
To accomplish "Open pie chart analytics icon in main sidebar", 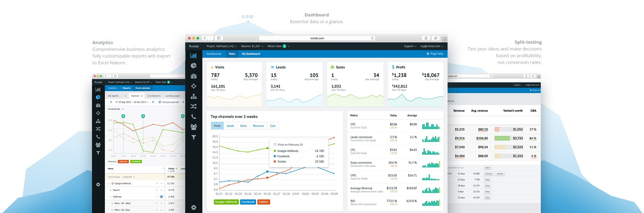I will click(x=193, y=66).
